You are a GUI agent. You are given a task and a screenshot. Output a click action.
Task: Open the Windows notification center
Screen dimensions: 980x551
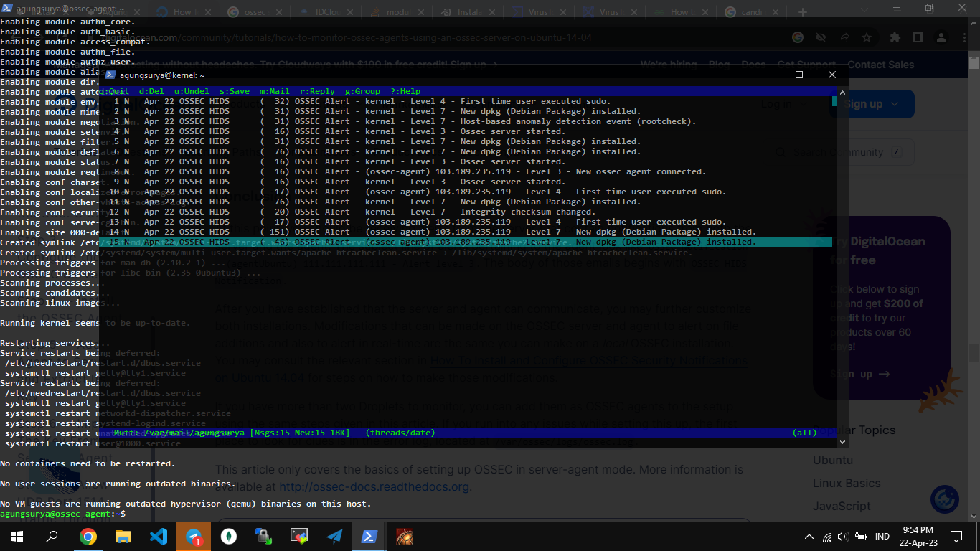pyautogui.click(x=956, y=537)
